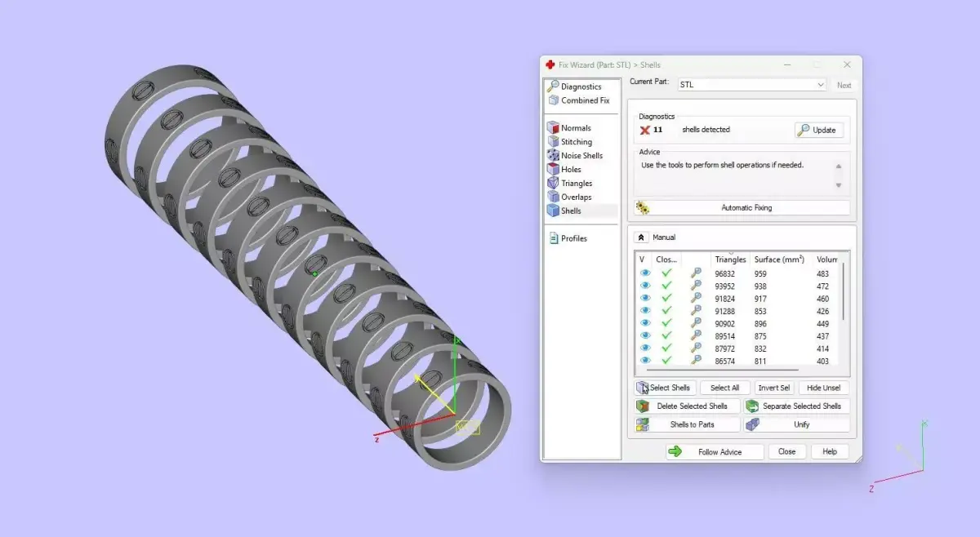This screenshot has width=980, height=537.
Task: Zoom to shell with 91824 triangles
Action: point(696,298)
